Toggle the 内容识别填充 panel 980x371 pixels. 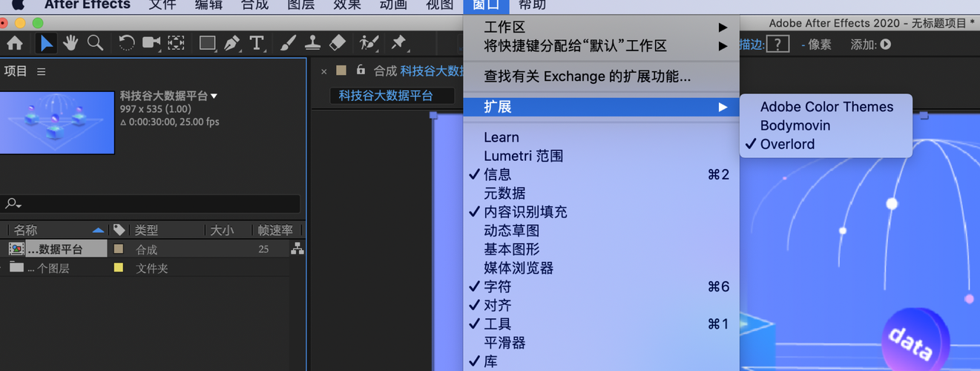(x=600, y=211)
